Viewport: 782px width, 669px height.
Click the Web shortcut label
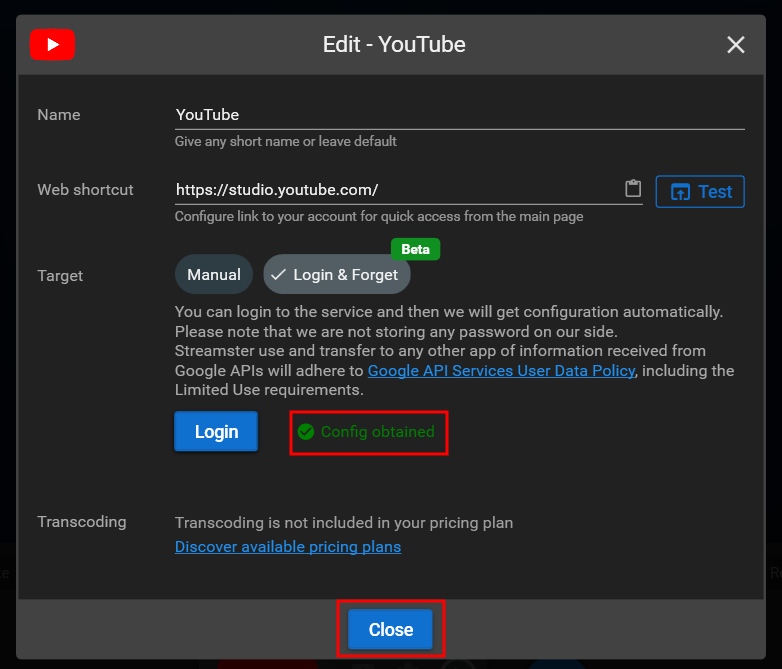85,190
